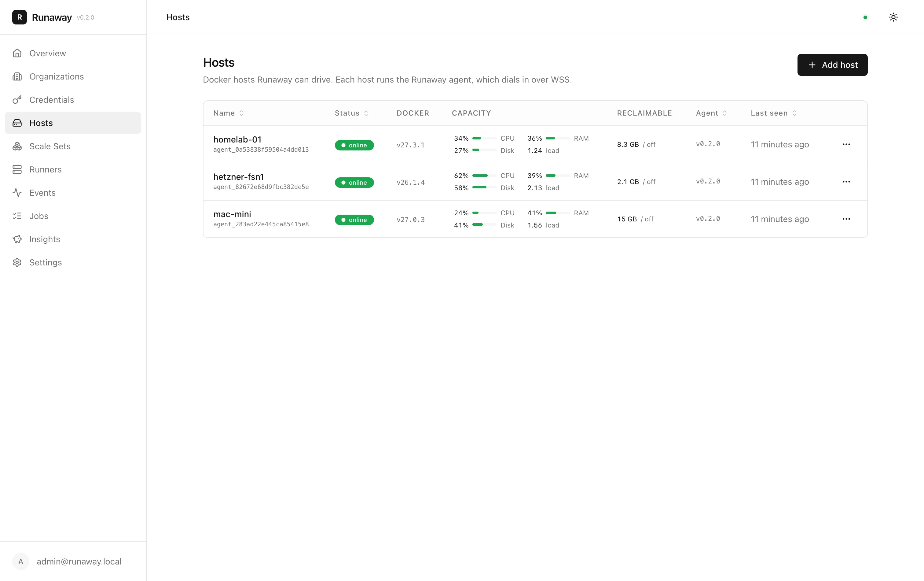This screenshot has height=581, width=924.
Task: View the Events page
Action: [73, 193]
